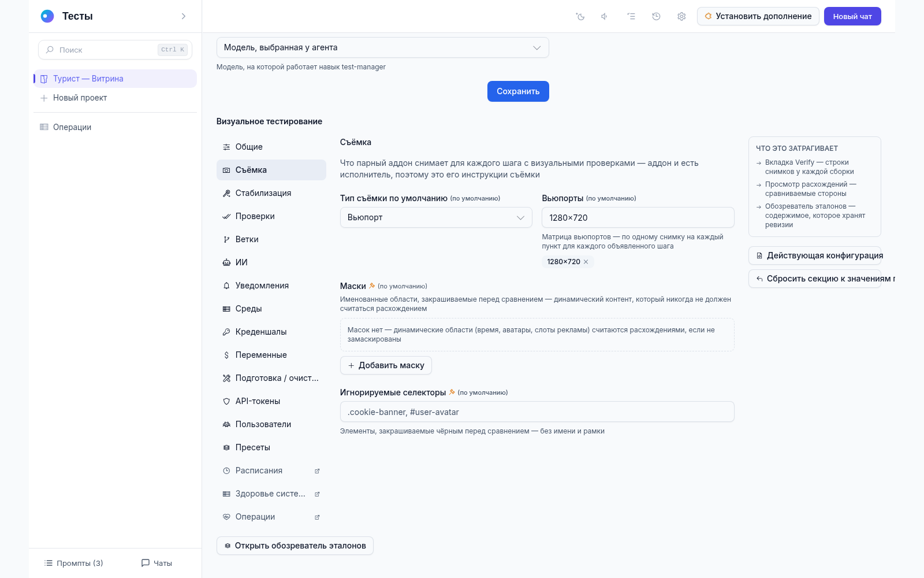Select Съёмка settings tab
This screenshot has height=578, width=924.
(271, 170)
